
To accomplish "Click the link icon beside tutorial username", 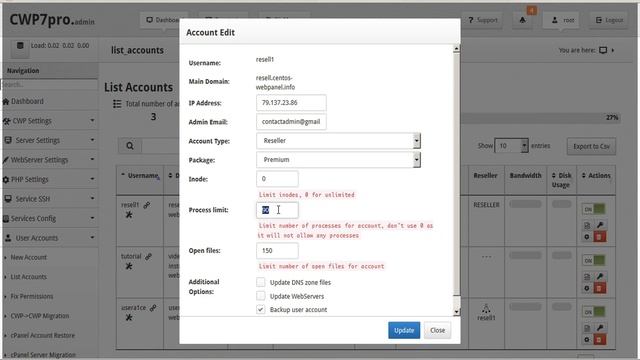I will (148, 256).
